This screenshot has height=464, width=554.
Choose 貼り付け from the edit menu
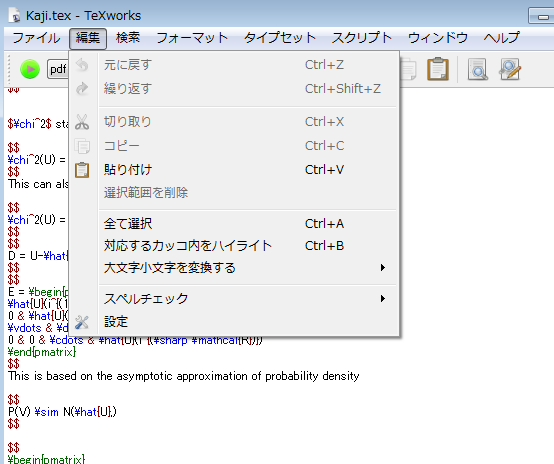[x=234, y=170]
